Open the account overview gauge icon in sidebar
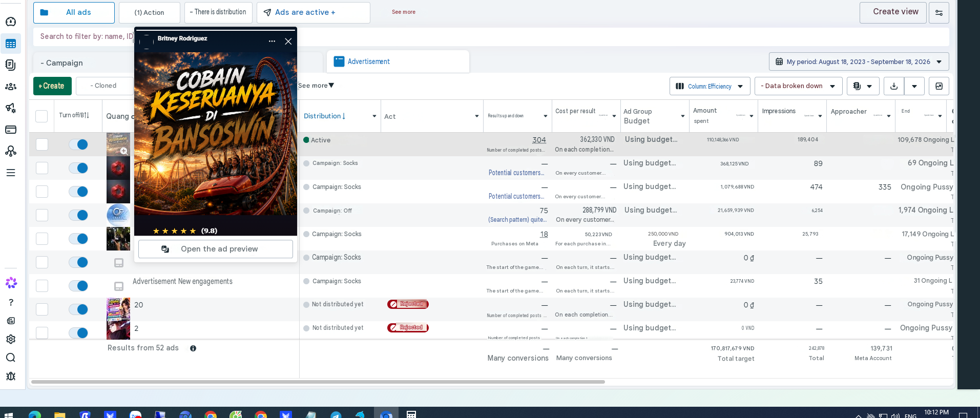This screenshot has height=418, width=980. pos(11,22)
